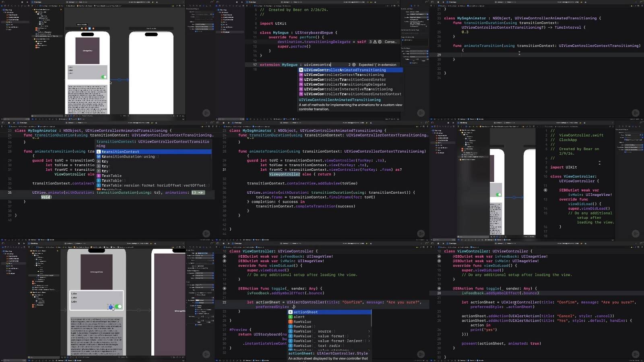
Task: Click the K icon next to actionSheet suggestion
Action: [x=290, y=312]
